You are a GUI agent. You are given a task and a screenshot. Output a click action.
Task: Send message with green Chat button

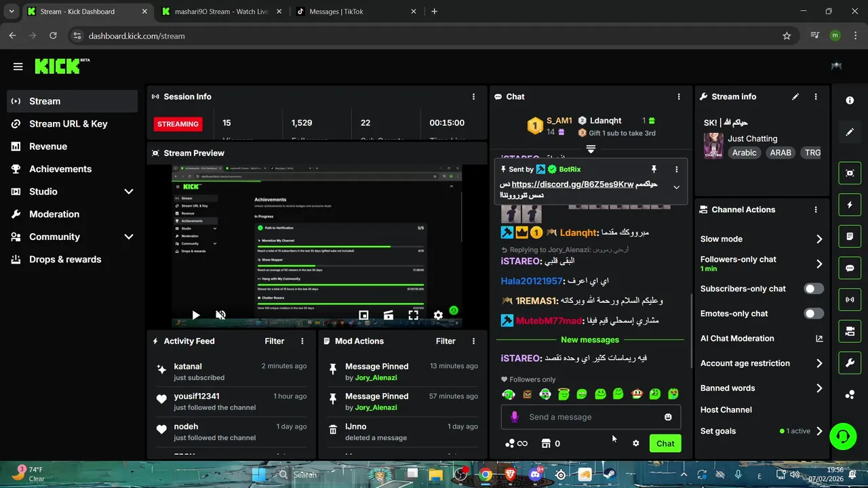pos(665,443)
